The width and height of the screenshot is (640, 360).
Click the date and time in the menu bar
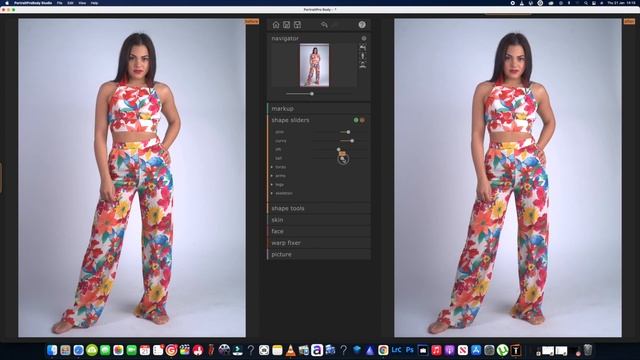pyautogui.click(x=621, y=3)
